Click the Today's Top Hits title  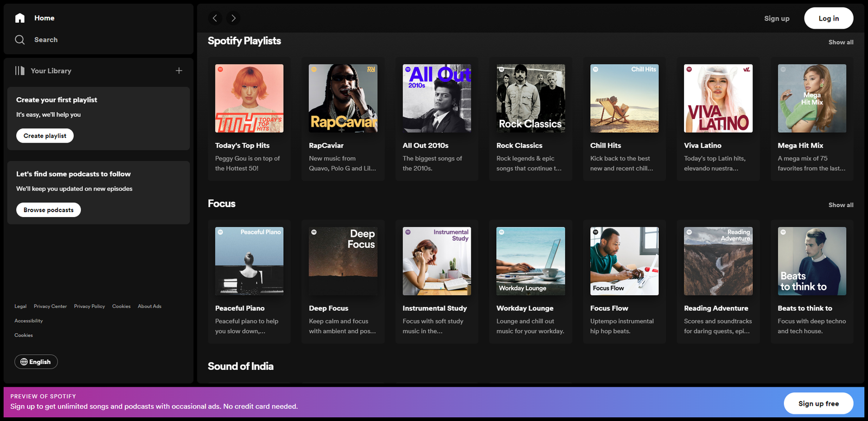[x=242, y=145]
